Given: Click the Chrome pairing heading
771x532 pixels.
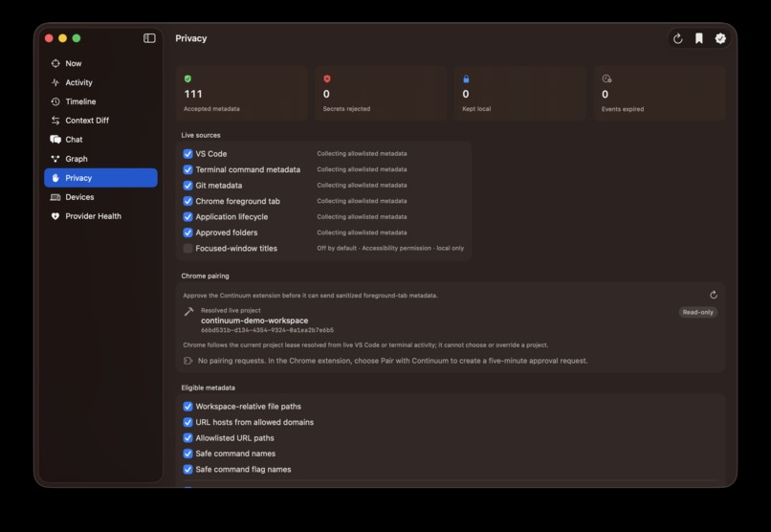Looking at the screenshot, I should coord(205,276).
